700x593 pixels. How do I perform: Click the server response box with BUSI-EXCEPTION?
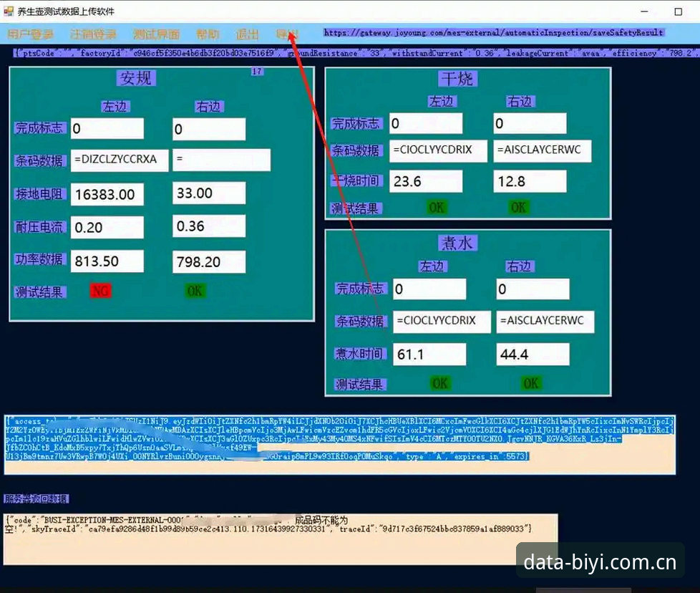(x=281, y=539)
